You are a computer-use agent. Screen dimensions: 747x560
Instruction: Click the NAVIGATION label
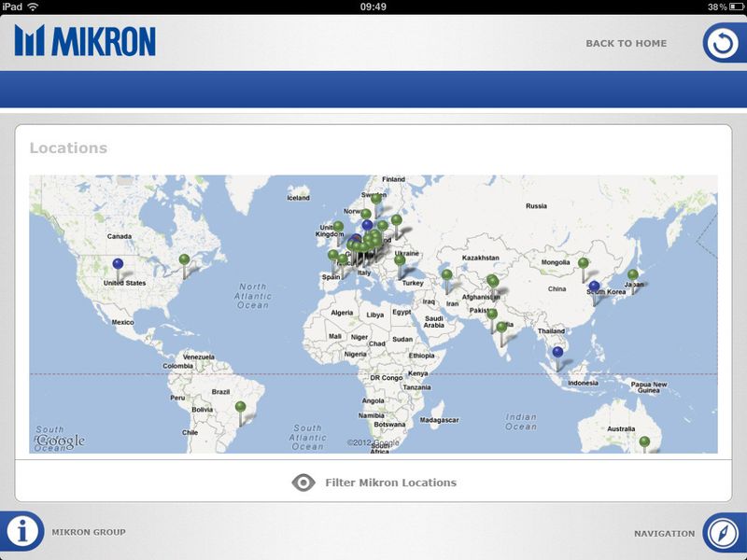pos(664,534)
